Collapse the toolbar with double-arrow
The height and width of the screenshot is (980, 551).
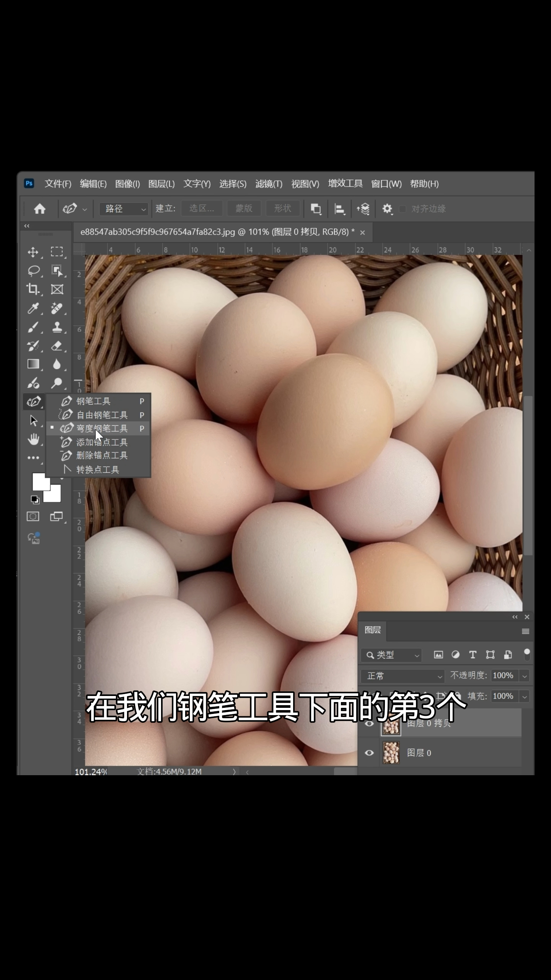pos(26,226)
